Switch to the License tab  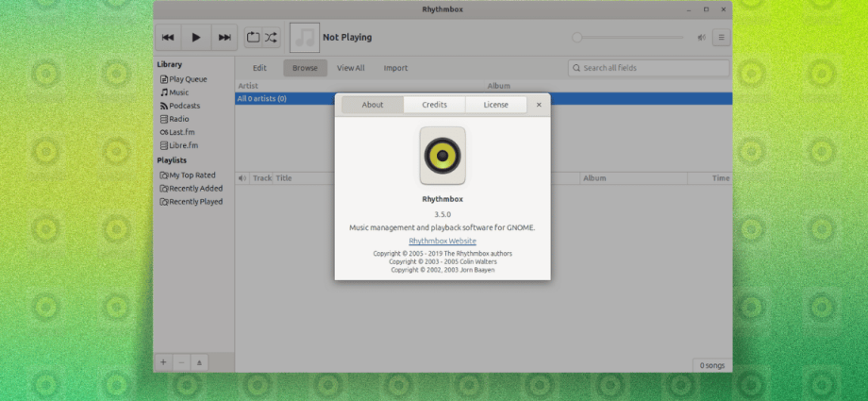coord(496,105)
